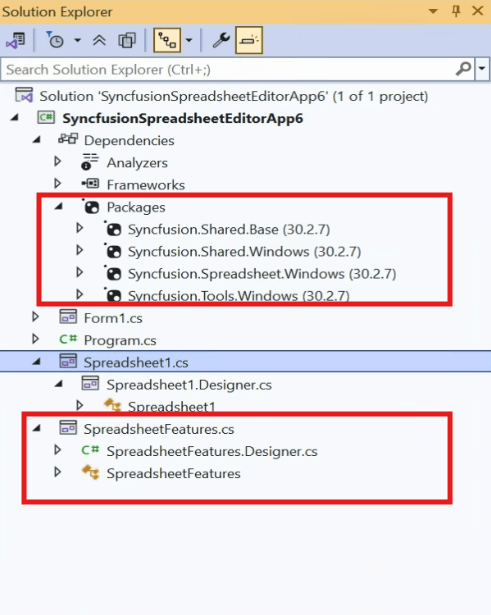Expand the Analyzers node
This screenshot has width=491, height=615.
(x=58, y=161)
